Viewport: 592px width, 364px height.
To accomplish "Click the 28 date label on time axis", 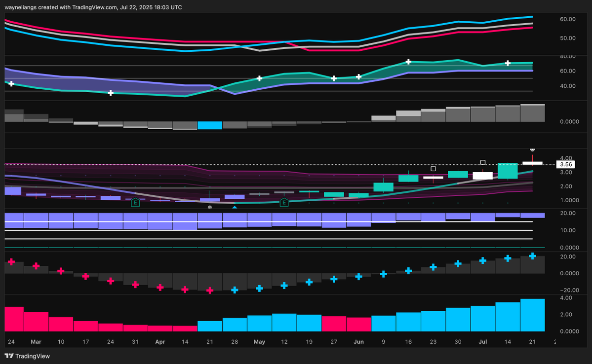I will coord(235,342).
